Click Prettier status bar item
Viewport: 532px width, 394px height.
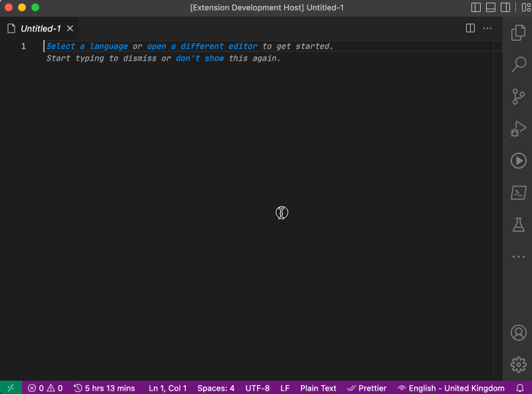pyautogui.click(x=367, y=388)
